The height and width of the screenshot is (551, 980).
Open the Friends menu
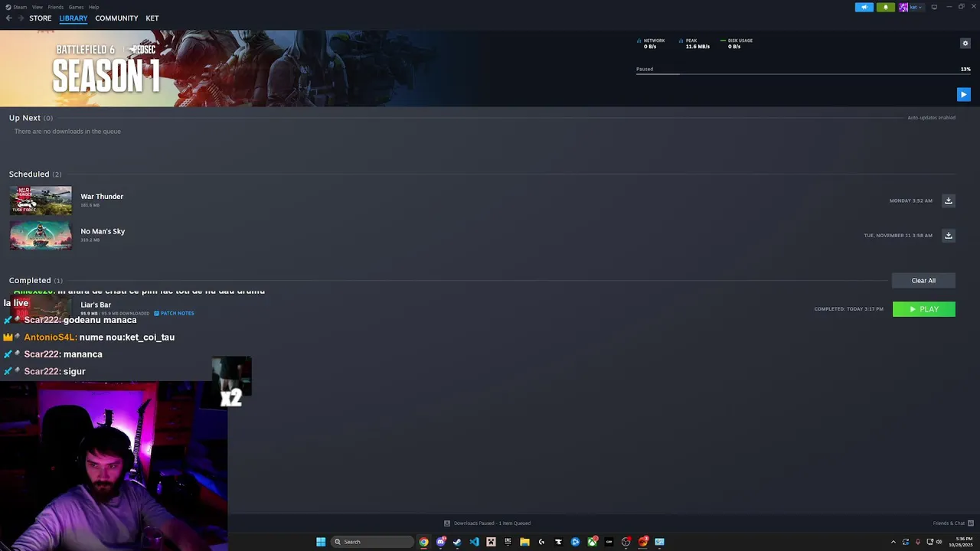coord(56,7)
